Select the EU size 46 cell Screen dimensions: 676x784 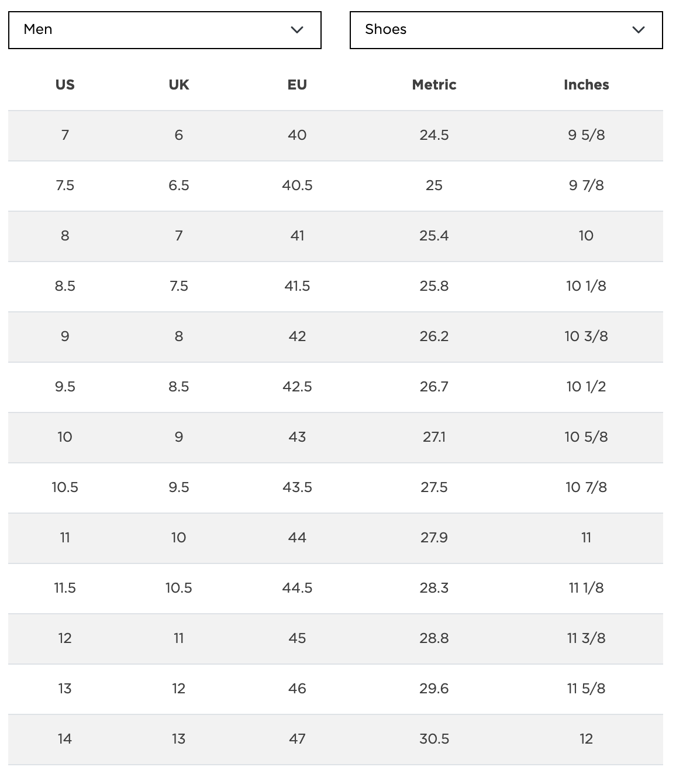click(297, 689)
